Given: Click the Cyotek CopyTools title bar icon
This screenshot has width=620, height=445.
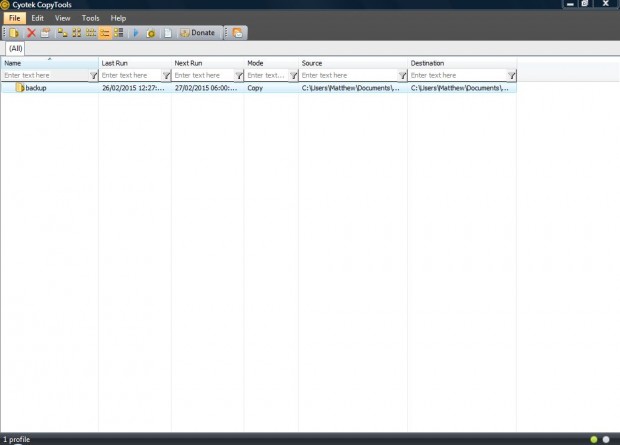Looking at the screenshot, I should (x=5, y=5).
